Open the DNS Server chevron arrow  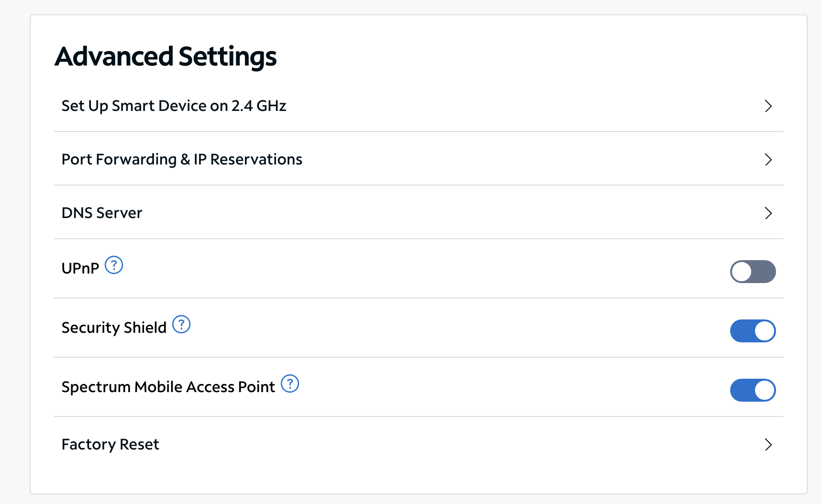(768, 213)
